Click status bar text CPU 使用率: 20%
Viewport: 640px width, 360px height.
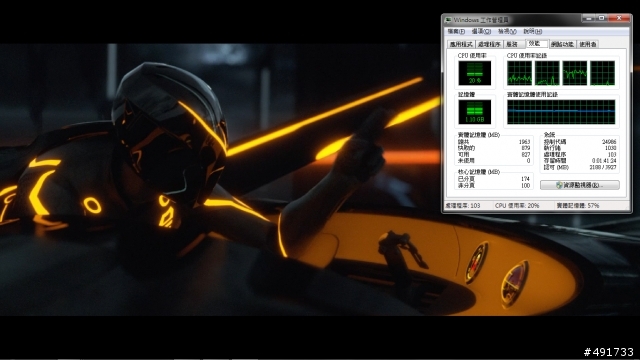(517, 206)
